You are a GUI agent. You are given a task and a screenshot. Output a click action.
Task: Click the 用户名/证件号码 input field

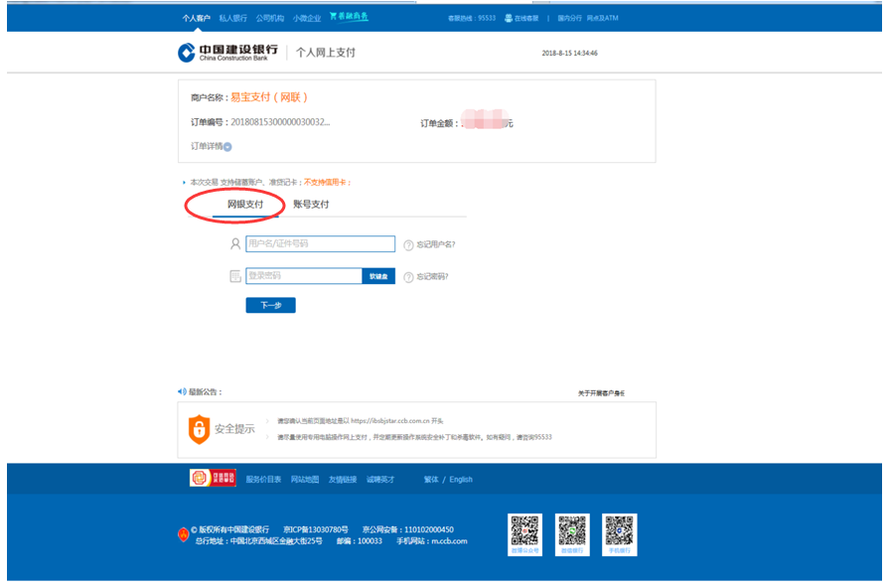pos(319,243)
